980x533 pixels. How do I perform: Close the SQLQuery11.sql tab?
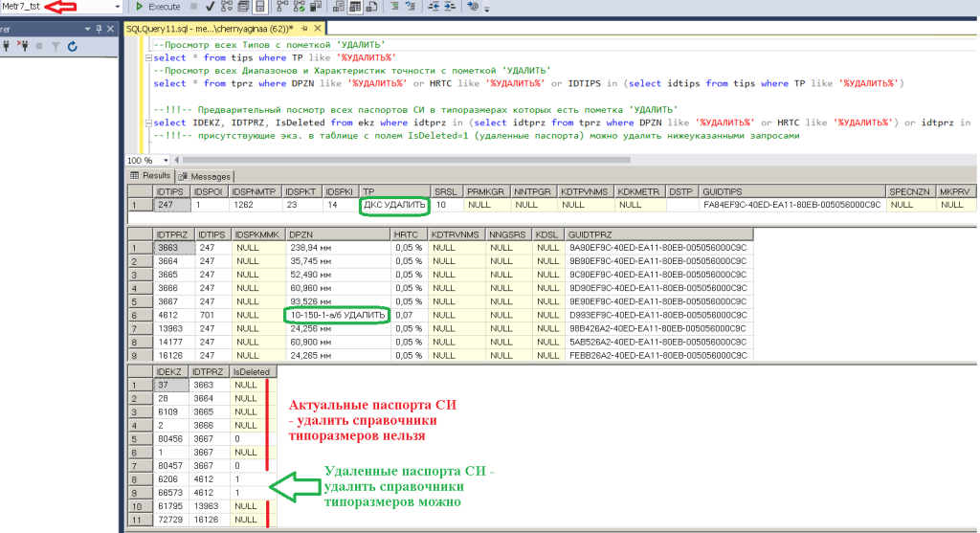point(318,29)
